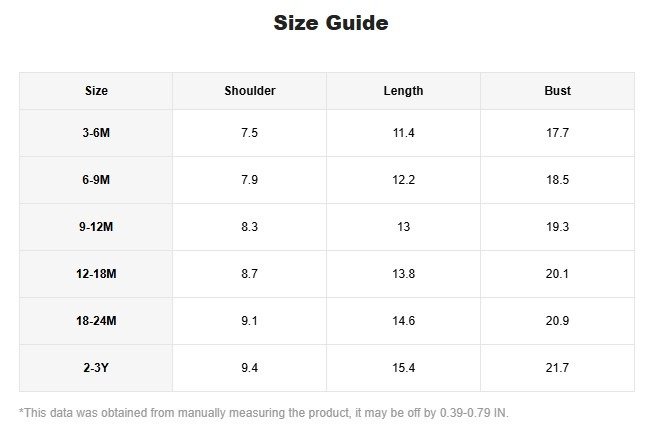Select the Bust column header
The width and height of the screenshot is (666, 432).
click(x=557, y=91)
